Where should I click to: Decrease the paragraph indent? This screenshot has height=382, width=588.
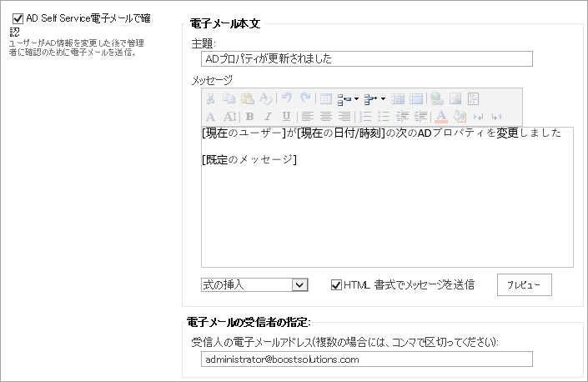(x=402, y=117)
